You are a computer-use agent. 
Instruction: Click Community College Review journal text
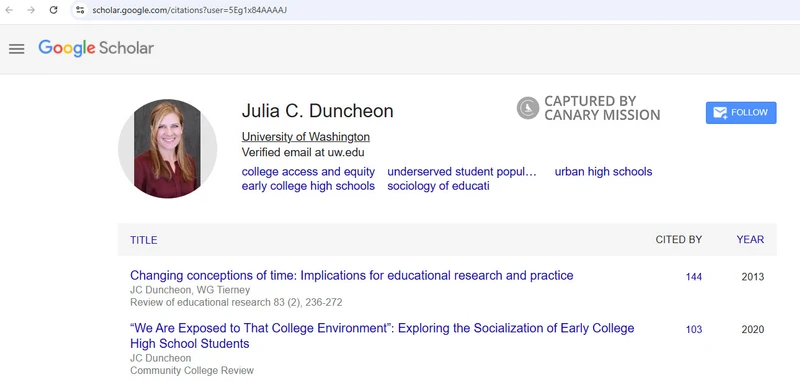tap(192, 371)
